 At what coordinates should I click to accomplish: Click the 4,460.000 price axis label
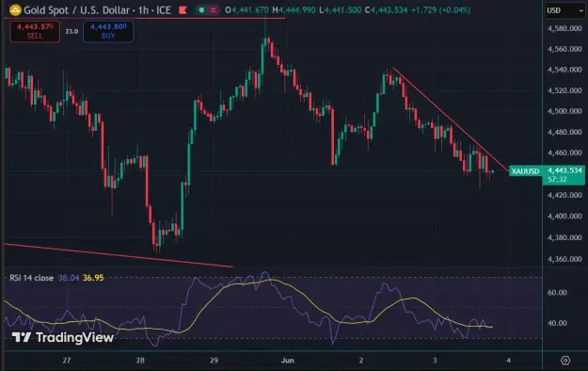click(564, 153)
